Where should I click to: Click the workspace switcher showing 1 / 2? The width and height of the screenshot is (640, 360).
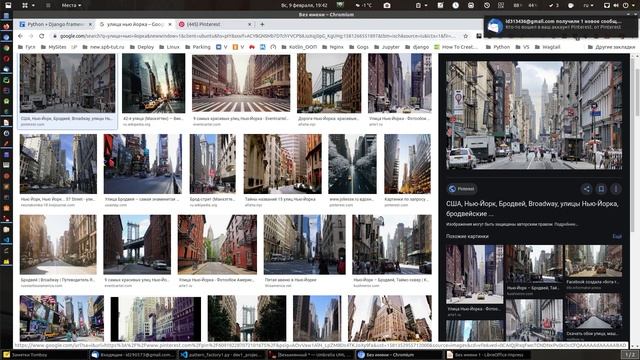pyautogui.click(x=629, y=355)
